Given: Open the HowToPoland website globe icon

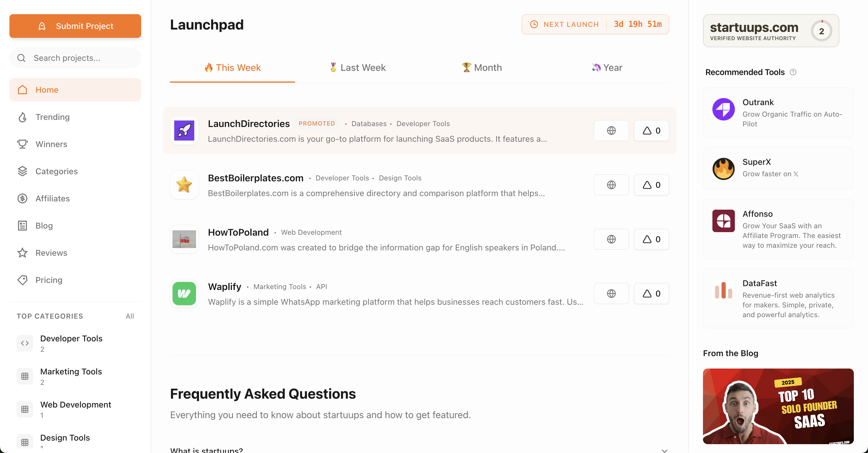Looking at the screenshot, I should (611, 239).
